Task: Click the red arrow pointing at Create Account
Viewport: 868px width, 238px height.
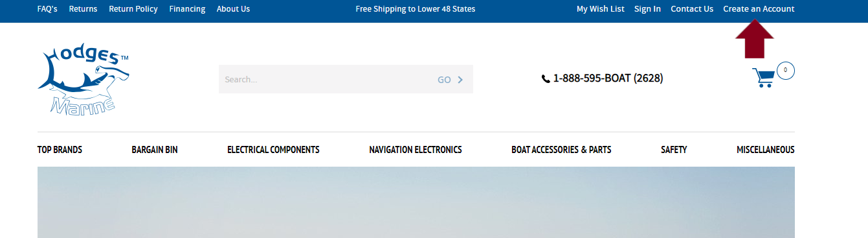Action: click(x=755, y=40)
